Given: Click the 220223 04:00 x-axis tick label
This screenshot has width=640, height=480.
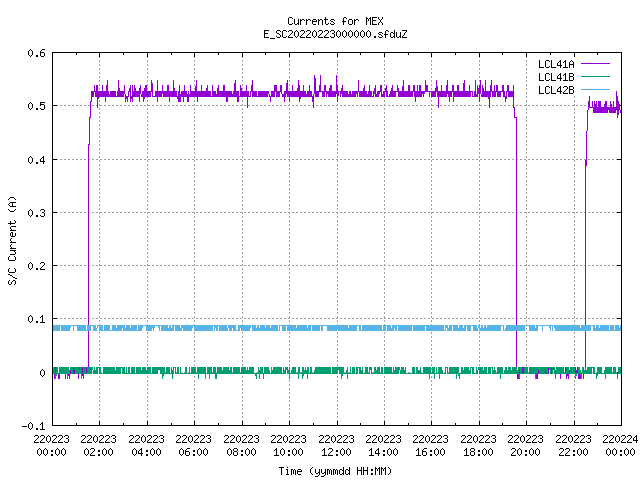Looking at the screenshot, I should click(x=147, y=446).
